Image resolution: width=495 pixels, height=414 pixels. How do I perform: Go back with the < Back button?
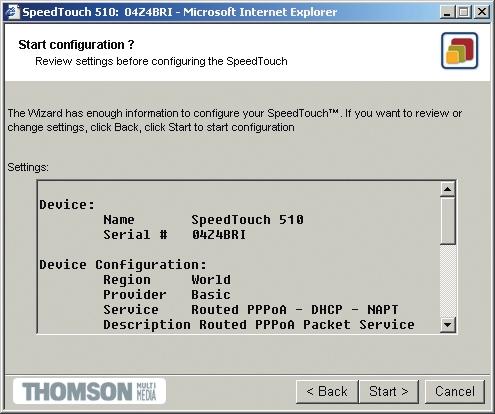327,392
